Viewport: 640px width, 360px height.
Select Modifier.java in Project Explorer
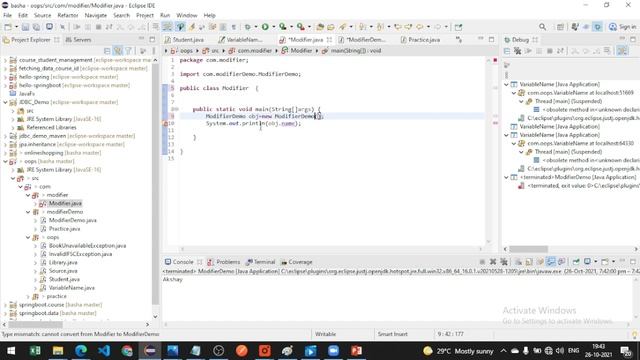61,204
